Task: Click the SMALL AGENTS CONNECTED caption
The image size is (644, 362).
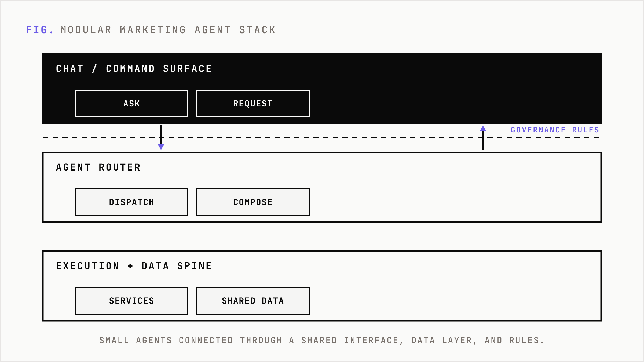Action: pyautogui.click(x=322, y=340)
